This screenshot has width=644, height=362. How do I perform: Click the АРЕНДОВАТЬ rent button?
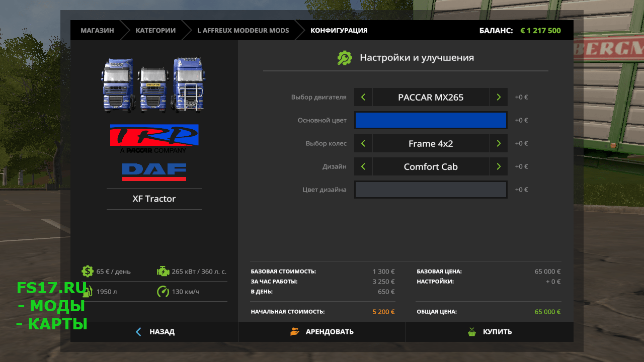click(322, 332)
